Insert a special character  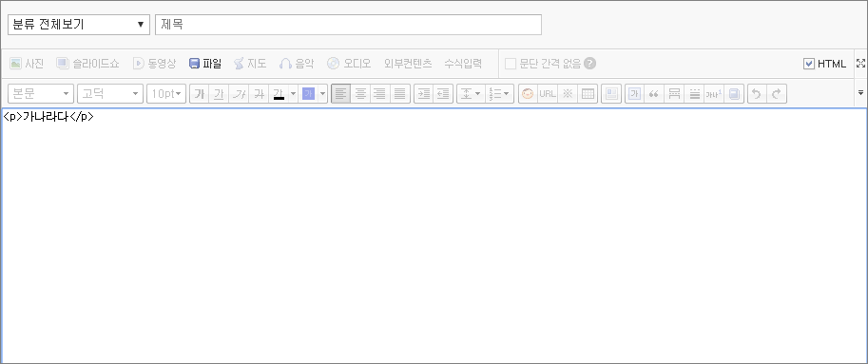[x=568, y=93]
